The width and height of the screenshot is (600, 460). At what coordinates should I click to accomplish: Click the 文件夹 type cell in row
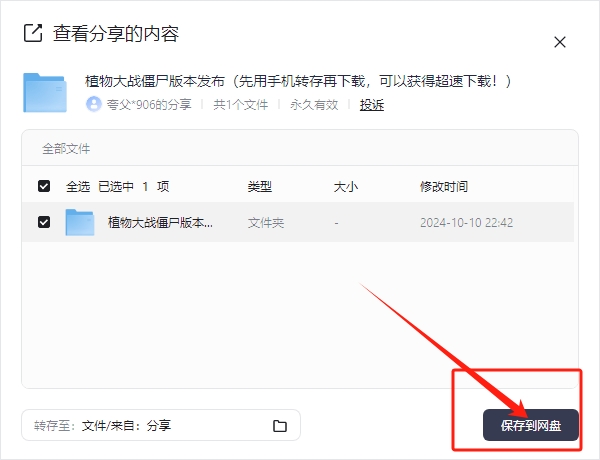click(x=266, y=223)
